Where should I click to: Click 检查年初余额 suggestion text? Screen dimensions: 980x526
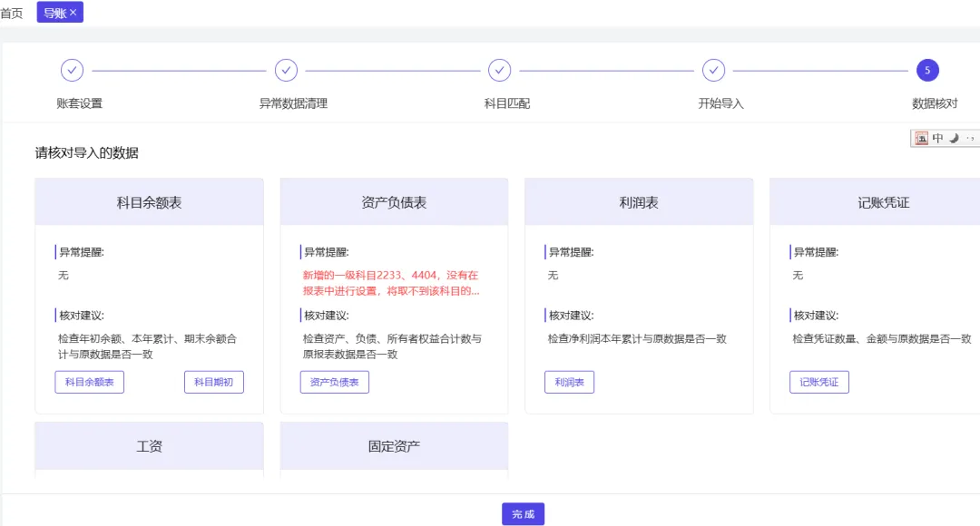148,346
